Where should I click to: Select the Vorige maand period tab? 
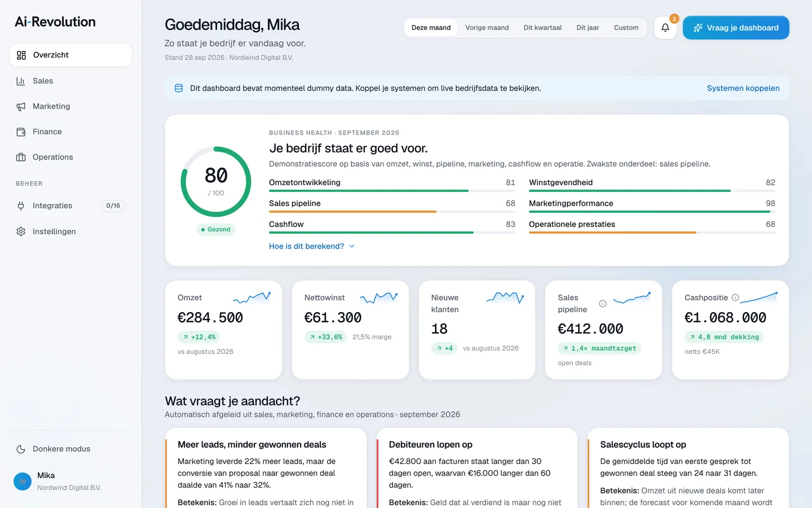[x=487, y=28]
